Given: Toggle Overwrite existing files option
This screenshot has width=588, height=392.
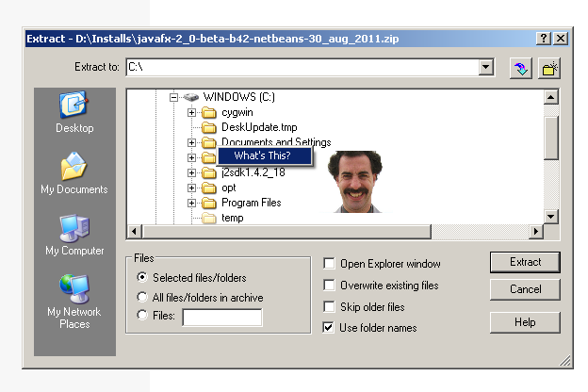Looking at the screenshot, I should coord(329,286).
